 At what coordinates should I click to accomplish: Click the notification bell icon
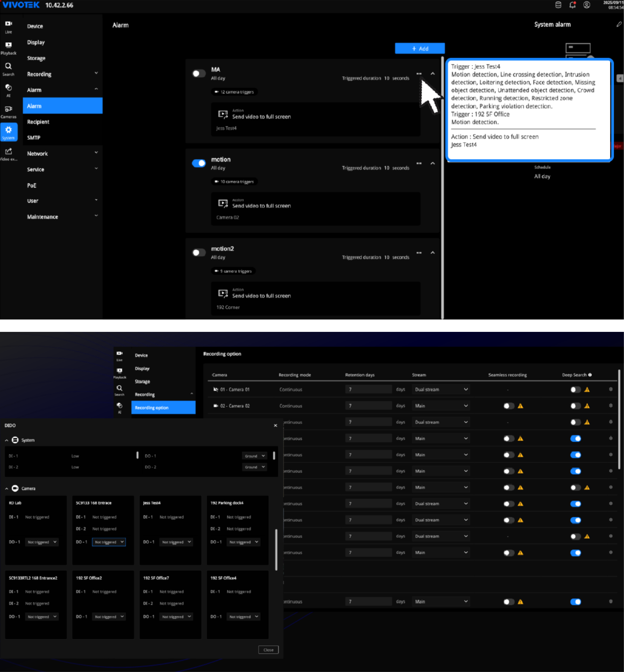(572, 5)
